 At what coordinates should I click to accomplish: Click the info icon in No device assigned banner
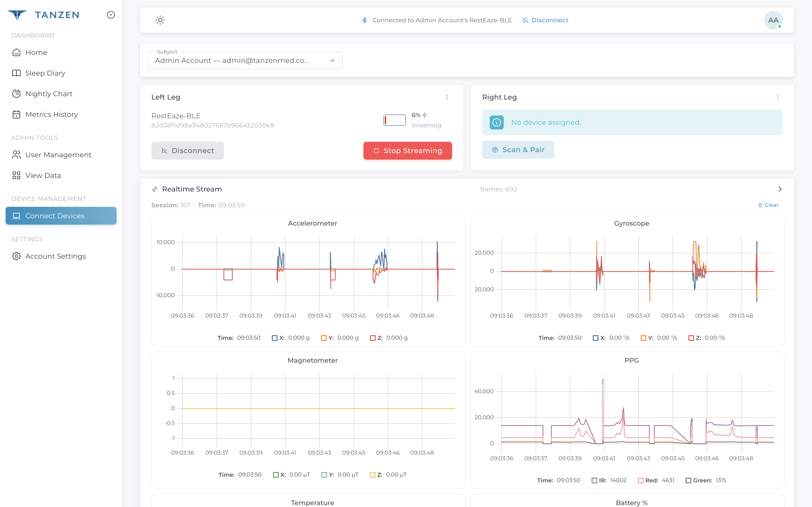click(497, 122)
